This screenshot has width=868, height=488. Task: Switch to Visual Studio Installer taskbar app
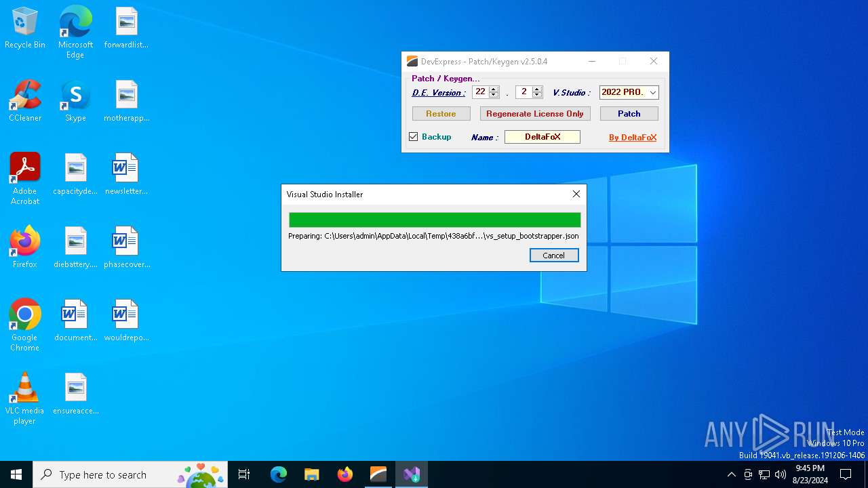pyautogui.click(x=412, y=474)
